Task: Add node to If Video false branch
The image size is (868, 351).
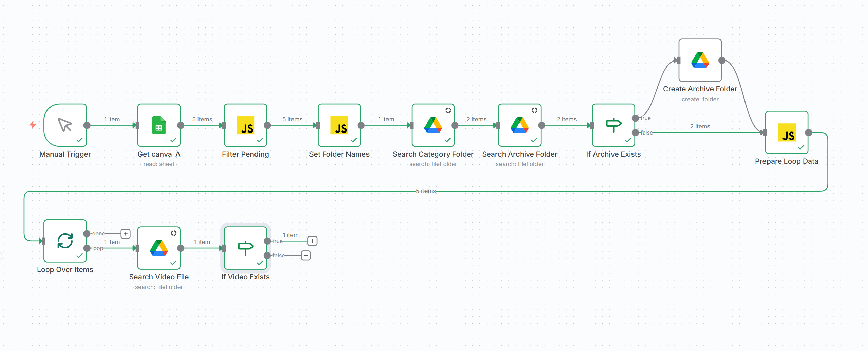Action: click(x=306, y=256)
